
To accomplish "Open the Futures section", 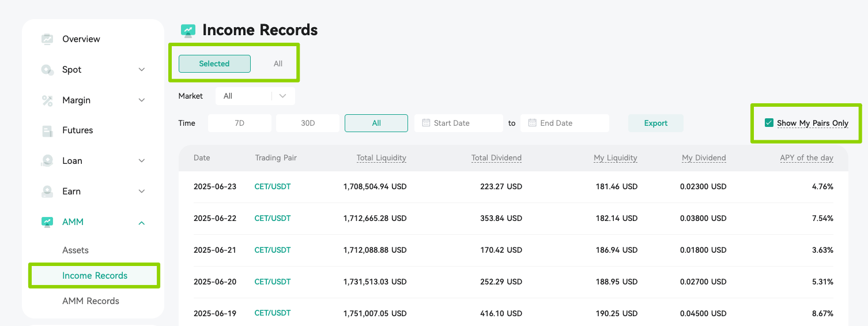I will (x=78, y=130).
